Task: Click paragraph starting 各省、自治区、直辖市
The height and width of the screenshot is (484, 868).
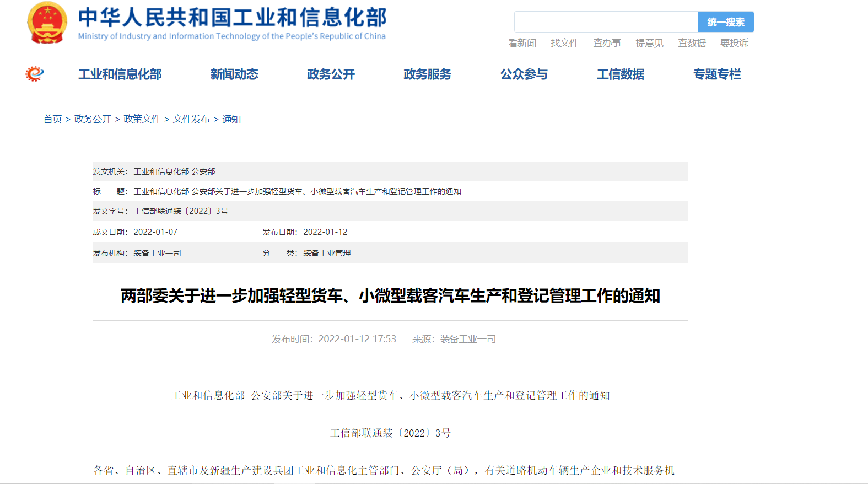Action: point(384,471)
